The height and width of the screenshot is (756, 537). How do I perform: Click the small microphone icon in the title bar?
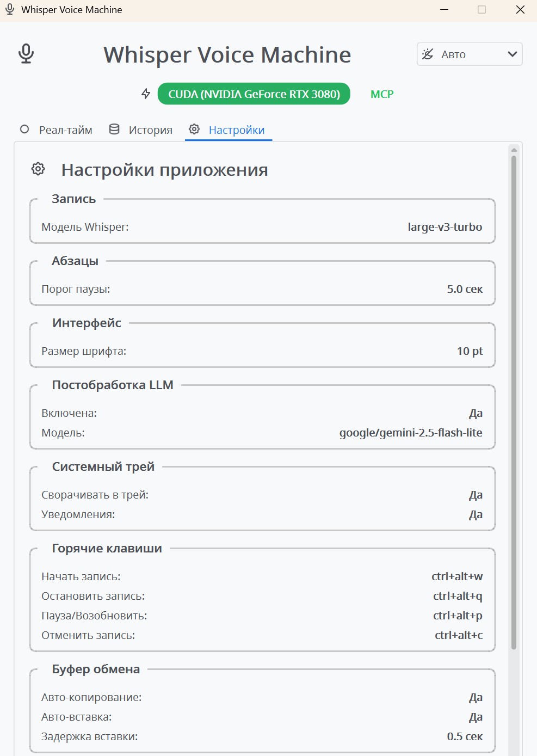(x=10, y=10)
